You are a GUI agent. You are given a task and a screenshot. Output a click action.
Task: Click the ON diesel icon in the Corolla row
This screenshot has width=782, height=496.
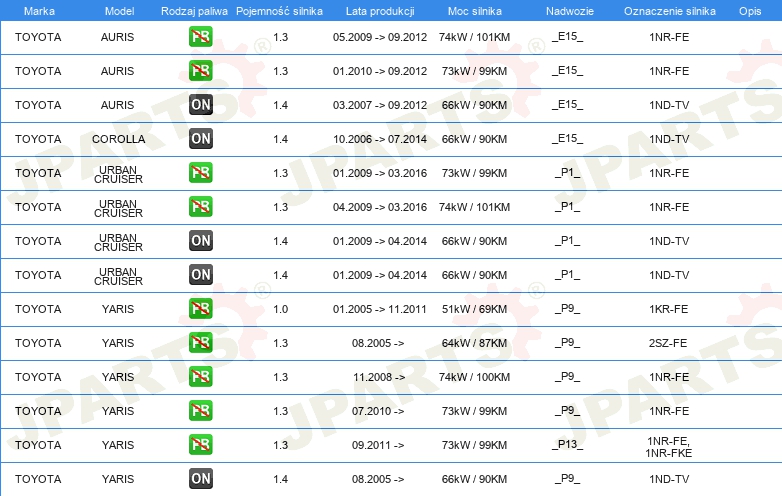(201, 139)
